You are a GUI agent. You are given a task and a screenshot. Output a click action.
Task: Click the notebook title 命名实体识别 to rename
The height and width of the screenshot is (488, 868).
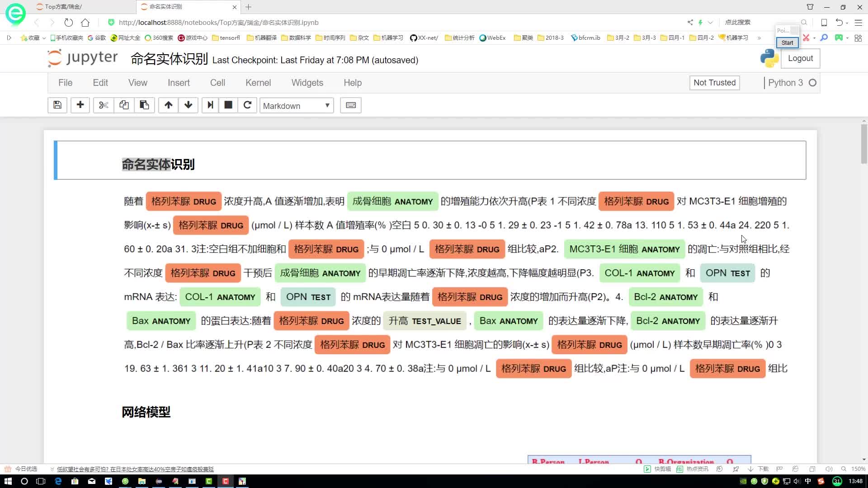point(169,59)
